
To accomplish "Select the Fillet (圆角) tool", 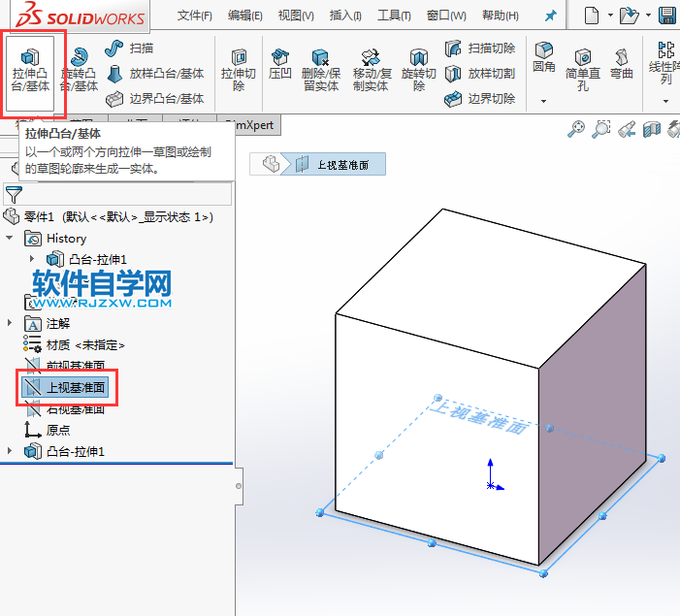I will (x=544, y=57).
